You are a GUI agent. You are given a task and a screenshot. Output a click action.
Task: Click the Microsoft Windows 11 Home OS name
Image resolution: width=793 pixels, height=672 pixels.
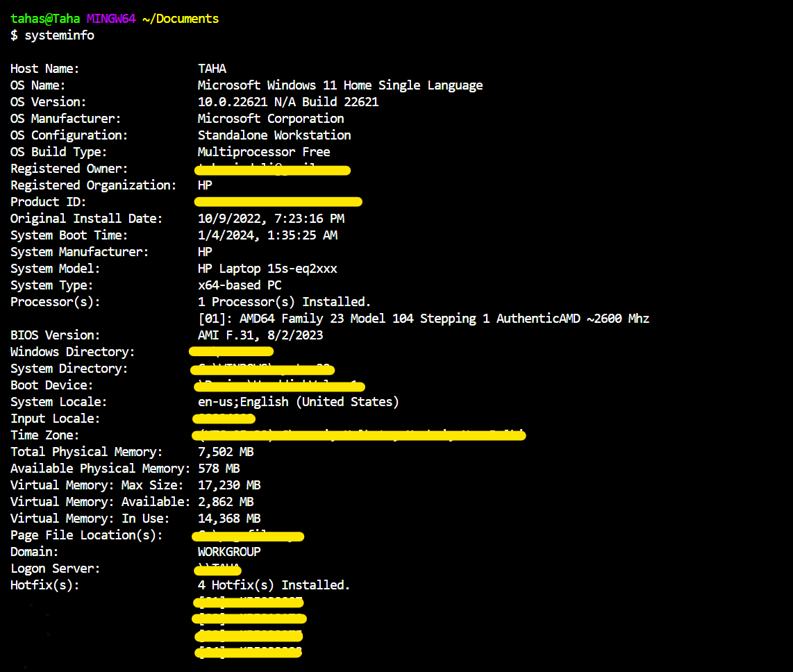340,85
